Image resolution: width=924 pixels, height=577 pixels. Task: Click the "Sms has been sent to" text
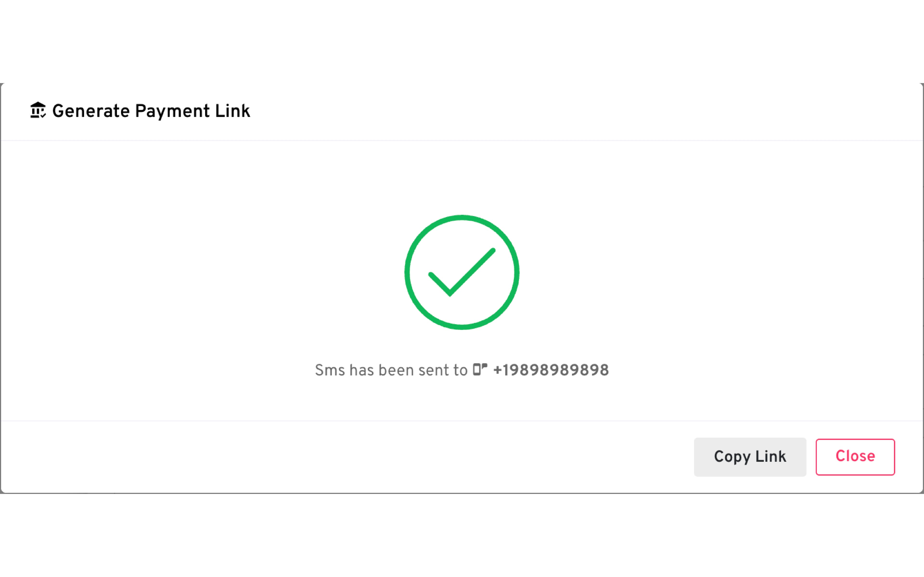tap(391, 370)
